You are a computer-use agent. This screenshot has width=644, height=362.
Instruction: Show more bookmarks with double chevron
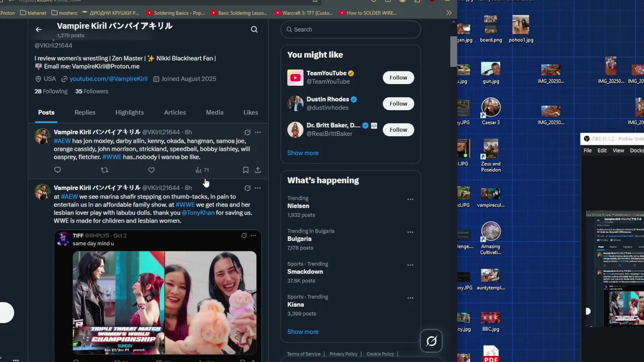pos(449,13)
